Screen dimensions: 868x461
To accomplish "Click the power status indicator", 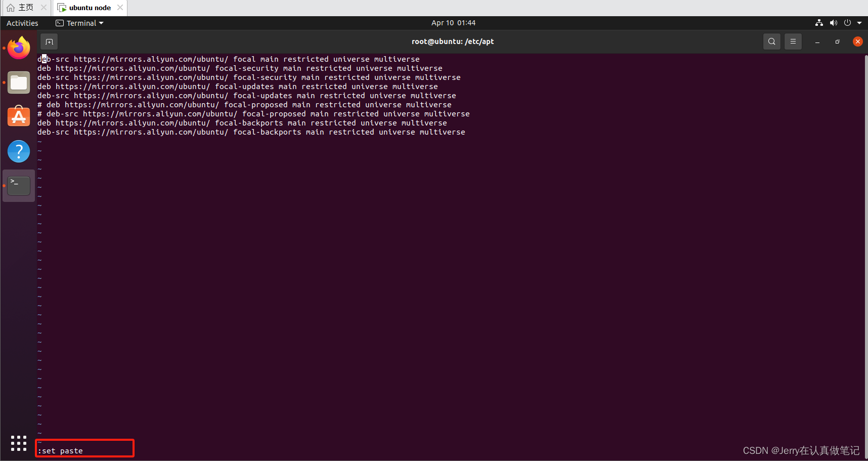I will (848, 23).
